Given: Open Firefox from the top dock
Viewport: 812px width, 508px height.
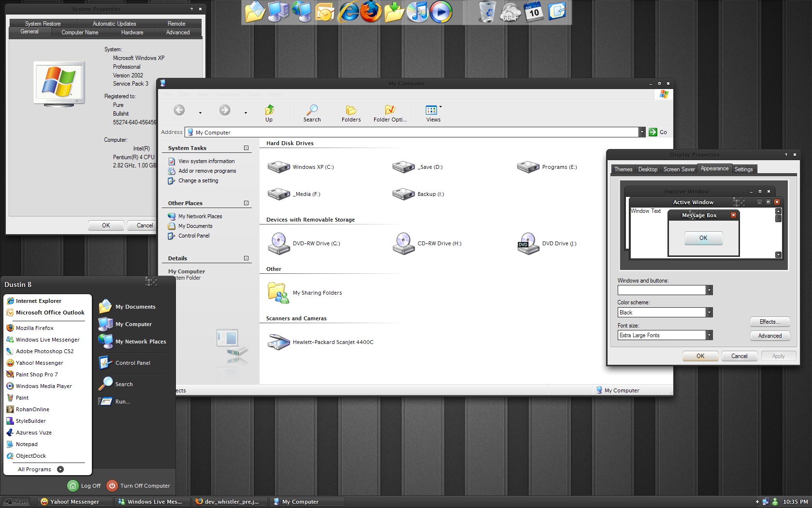Looking at the screenshot, I should pyautogui.click(x=371, y=12).
